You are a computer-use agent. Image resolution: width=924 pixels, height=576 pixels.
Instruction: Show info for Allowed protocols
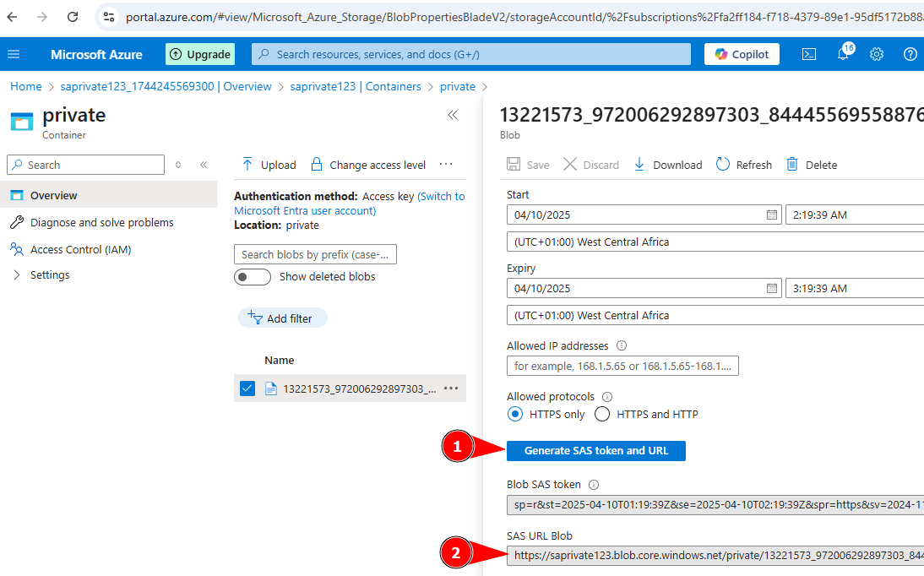[607, 397]
